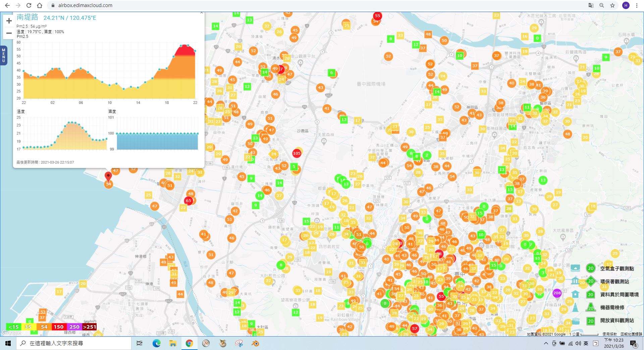Close the 南堤路 station popup
This screenshot has height=350, width=644.
[201, 13]
